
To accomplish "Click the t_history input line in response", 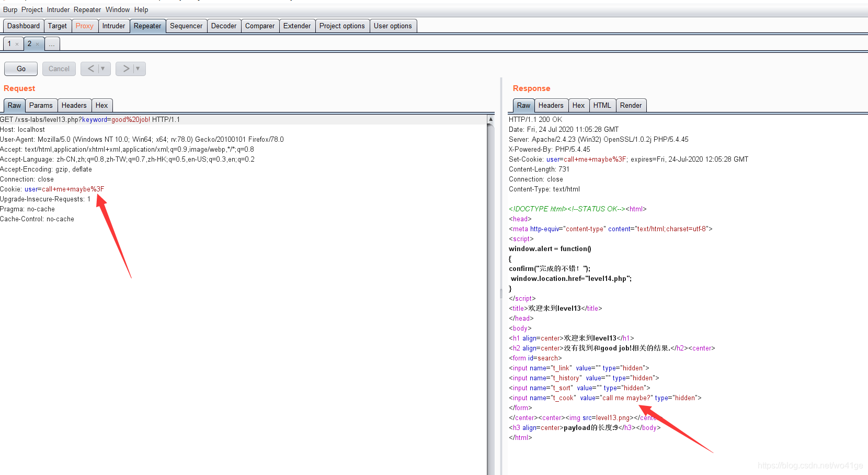I will pyautogui.click(x=584, y=378).
